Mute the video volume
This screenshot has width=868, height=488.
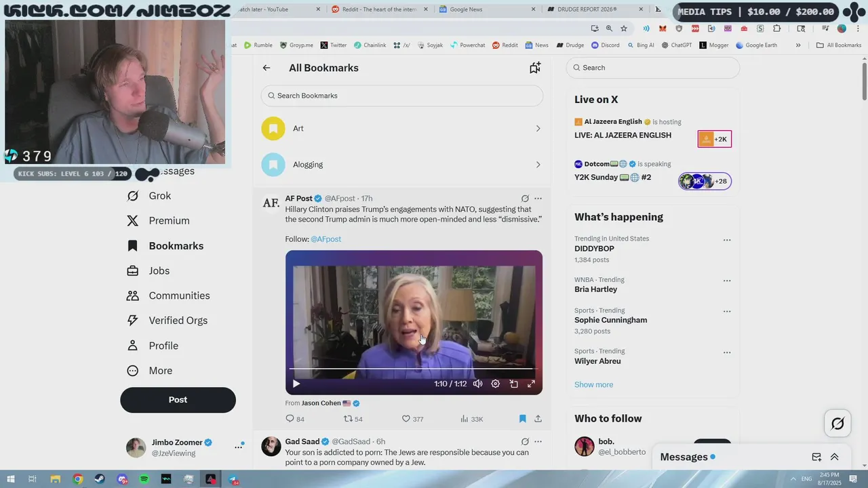tap(477, 384)
